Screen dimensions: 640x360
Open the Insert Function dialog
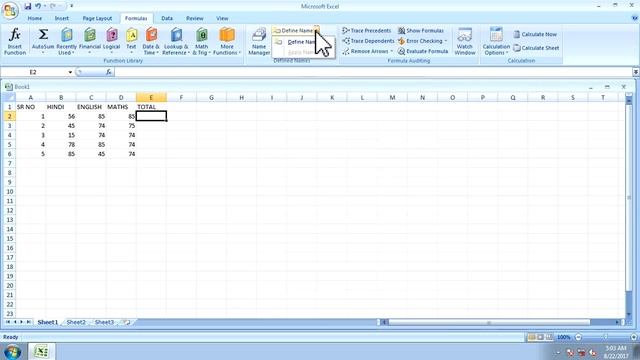click(x=15, y=41)
